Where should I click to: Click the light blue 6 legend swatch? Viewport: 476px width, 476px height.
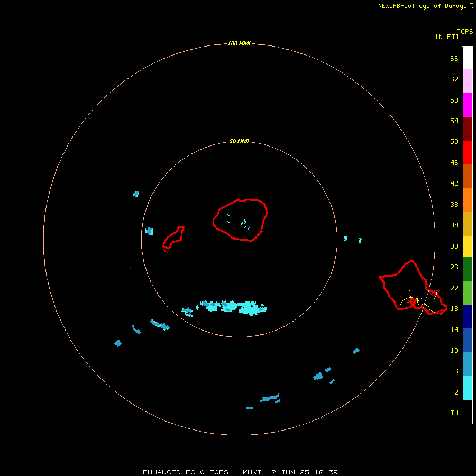tap(467, 364)
